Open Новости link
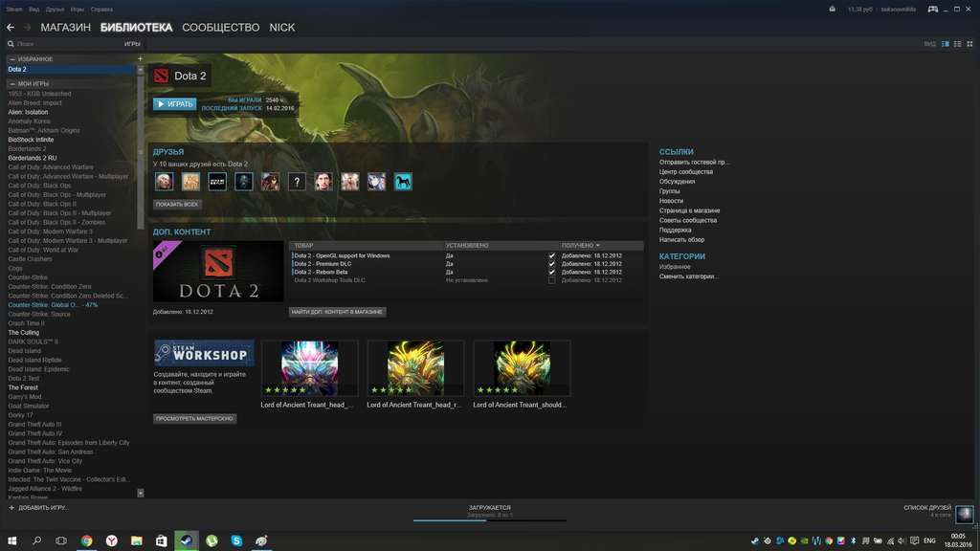 tap(671, 201)
